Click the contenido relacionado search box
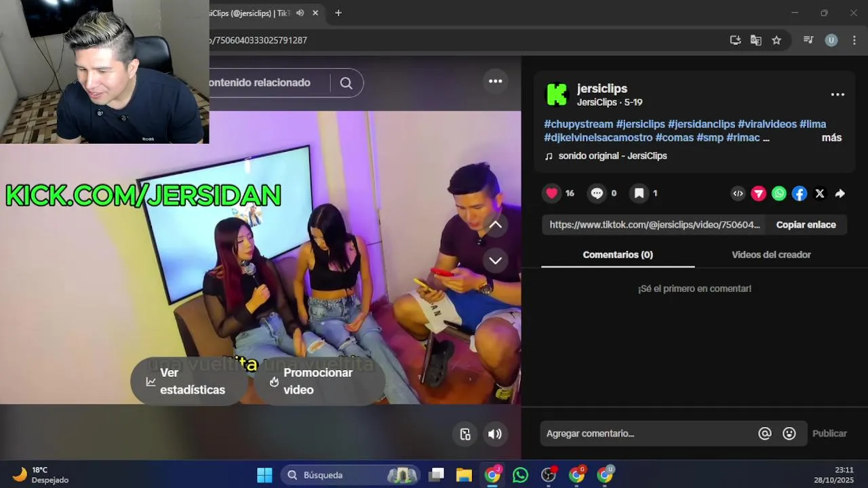The image size is (868, 488). click(269, 83)
